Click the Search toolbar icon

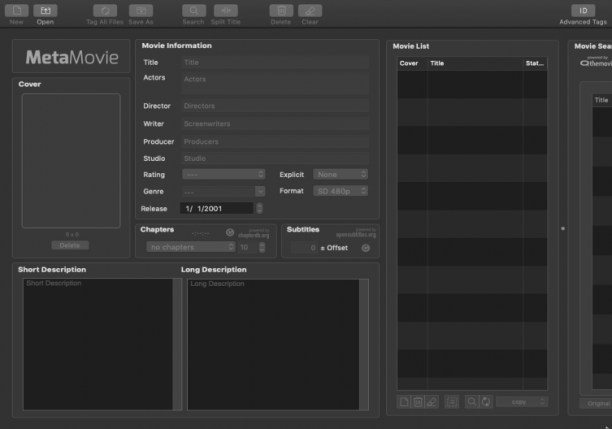pos(194,11)
